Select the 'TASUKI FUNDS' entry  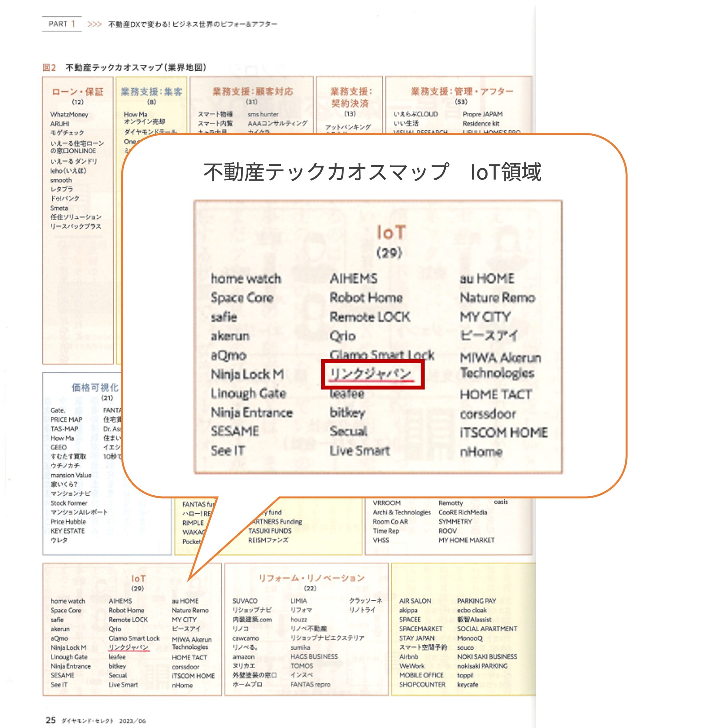coord(270,531)
